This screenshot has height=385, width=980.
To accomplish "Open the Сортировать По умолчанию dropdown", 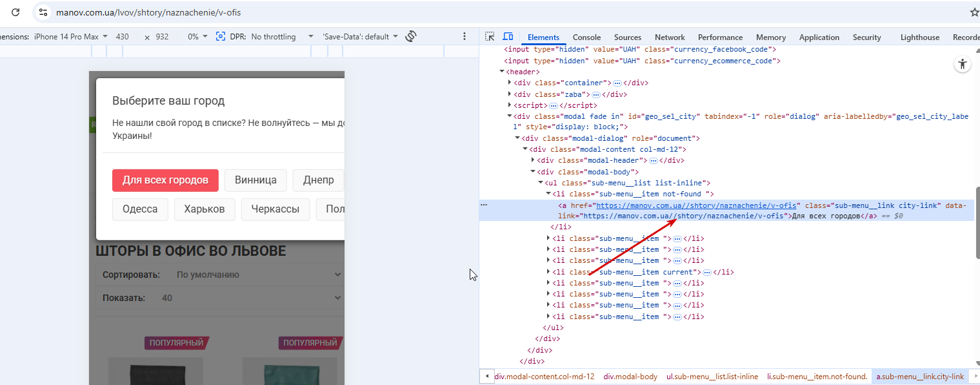I will 220,275.
